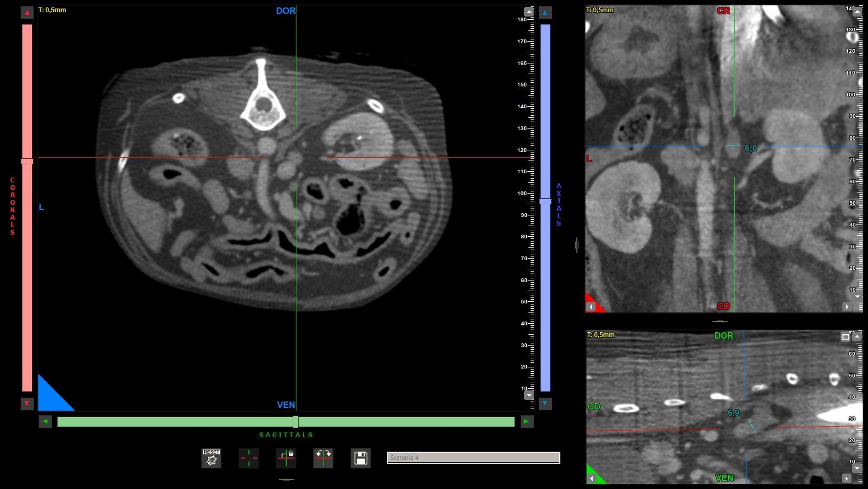Maximize the sagittal view with square icon

(x=846, y=336)
